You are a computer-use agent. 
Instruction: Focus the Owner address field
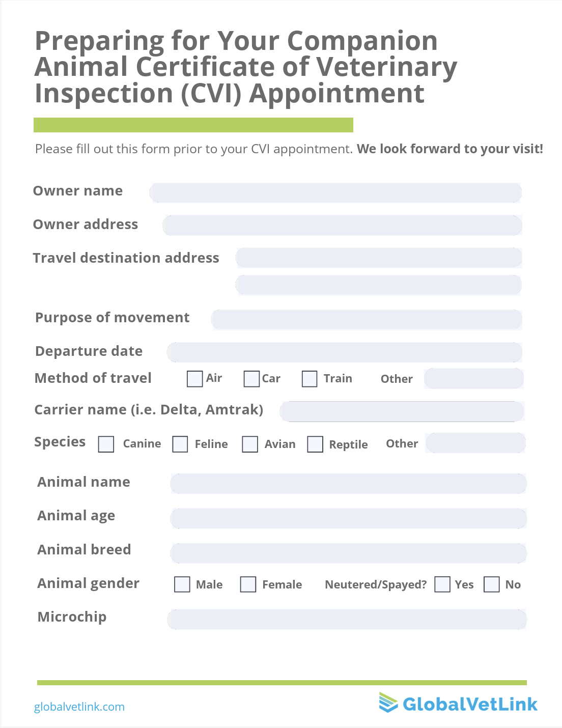coord(342,226)
